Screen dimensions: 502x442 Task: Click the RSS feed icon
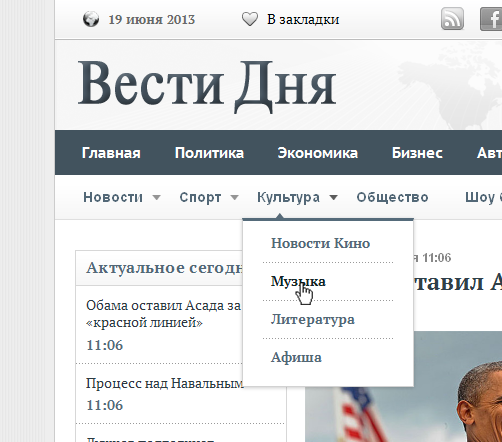452,19
